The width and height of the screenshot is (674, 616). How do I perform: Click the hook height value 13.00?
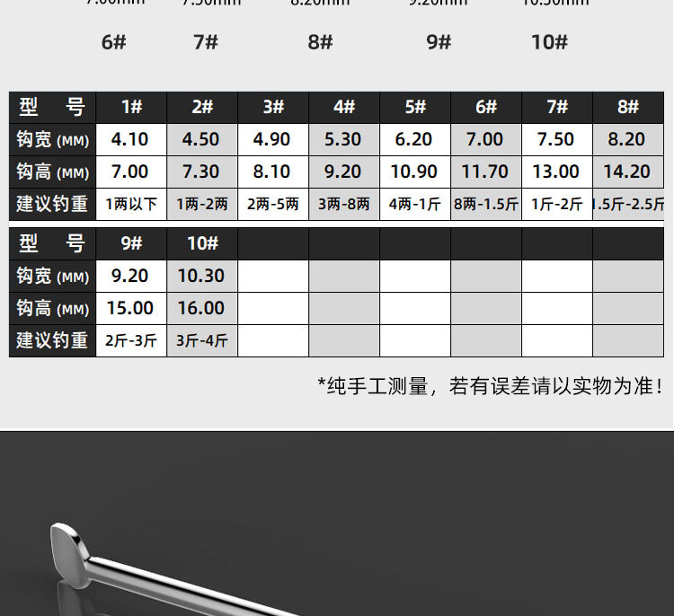(556, 172)
